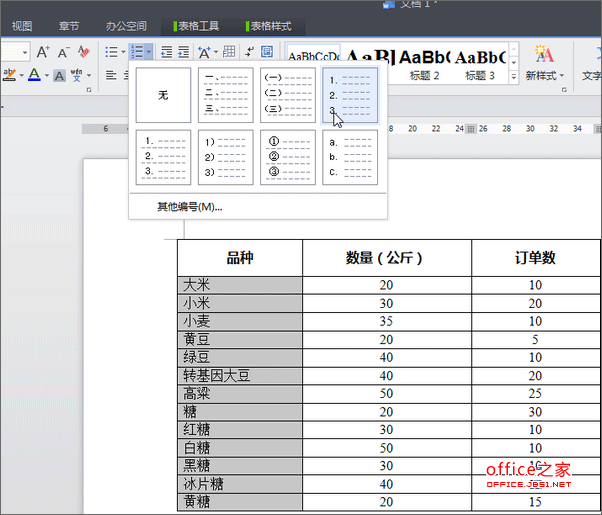The width and height of the screenshot is (602, 515).
Task: Expand the numbering list dropdown arrow
Action: (x=149, y=52)
